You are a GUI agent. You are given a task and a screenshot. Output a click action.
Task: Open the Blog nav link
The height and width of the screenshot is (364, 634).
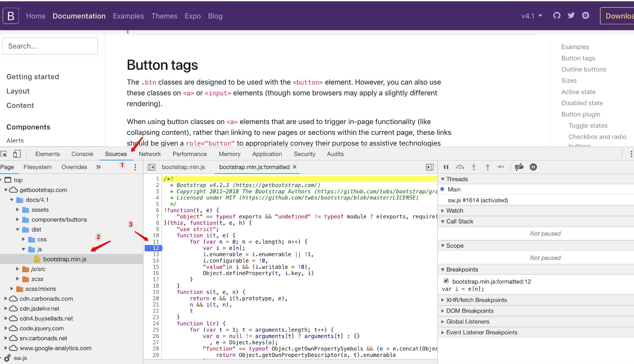click(x=215, y=16)
